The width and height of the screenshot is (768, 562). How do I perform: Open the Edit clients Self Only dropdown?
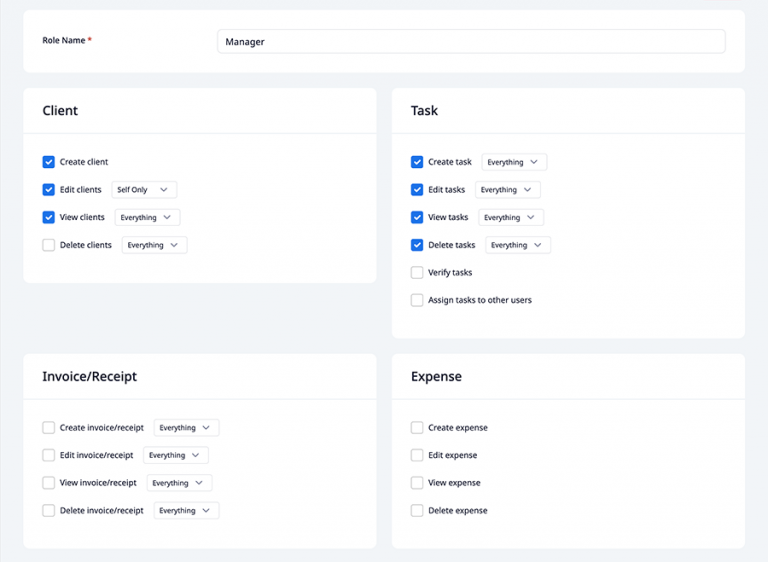[144, 190]
